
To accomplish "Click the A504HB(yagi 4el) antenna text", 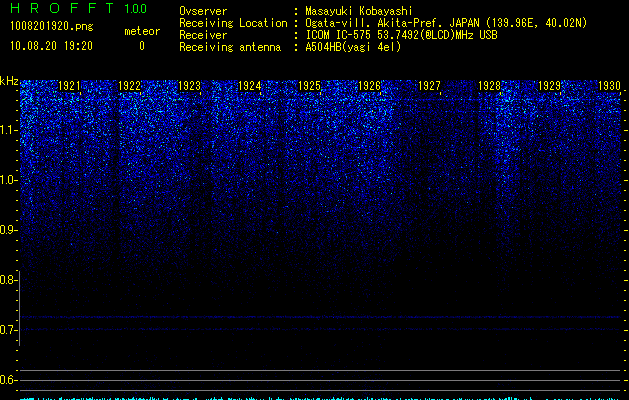I will click(x=353, y=47).
